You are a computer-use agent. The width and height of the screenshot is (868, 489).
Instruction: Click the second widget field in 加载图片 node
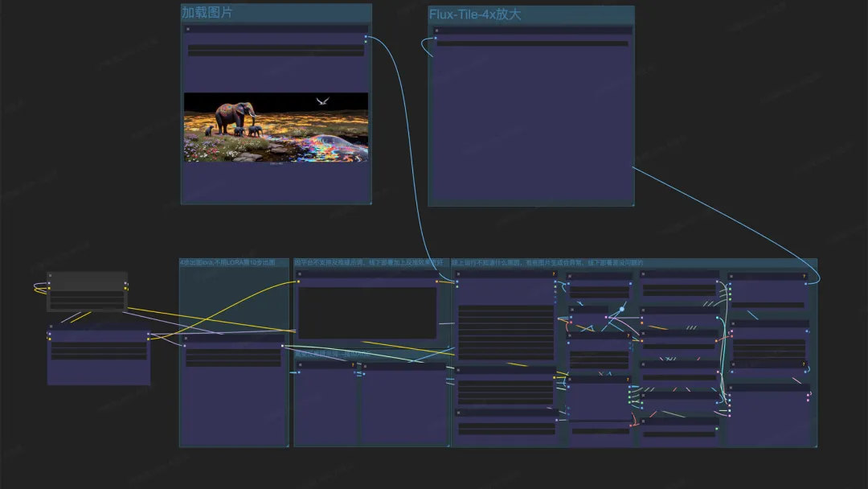pyautogui.click(x=276, y=54)
